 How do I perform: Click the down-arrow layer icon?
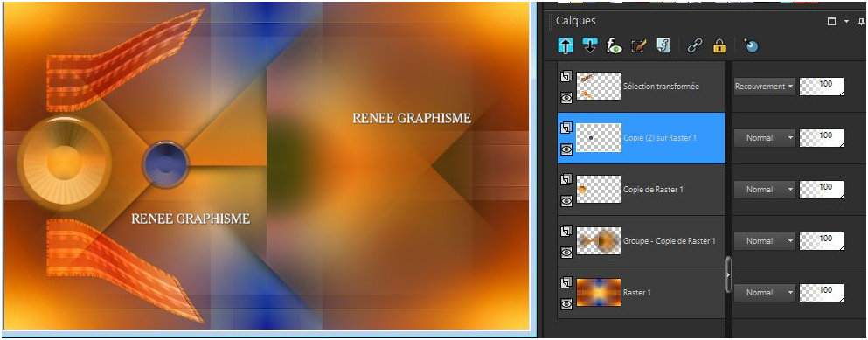[x=590, y=46]
